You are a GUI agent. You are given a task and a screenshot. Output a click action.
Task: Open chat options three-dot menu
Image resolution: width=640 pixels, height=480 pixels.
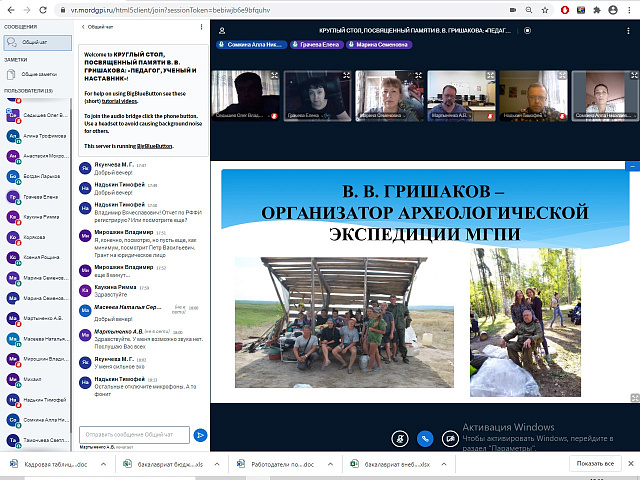(201, 27)
